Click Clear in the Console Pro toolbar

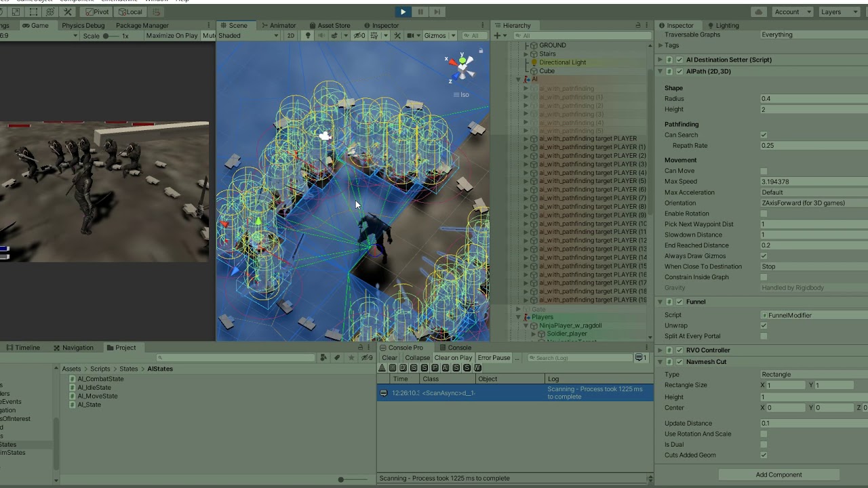pos(389,358)
